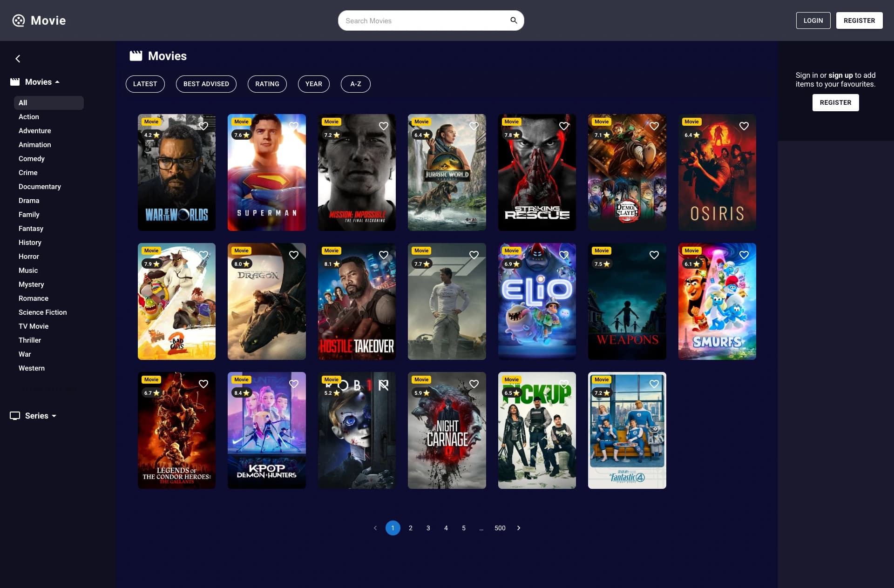This screenshot has height=588, width=894.
Task: Sort movies A-Z
Action: (x=356, y=84)
